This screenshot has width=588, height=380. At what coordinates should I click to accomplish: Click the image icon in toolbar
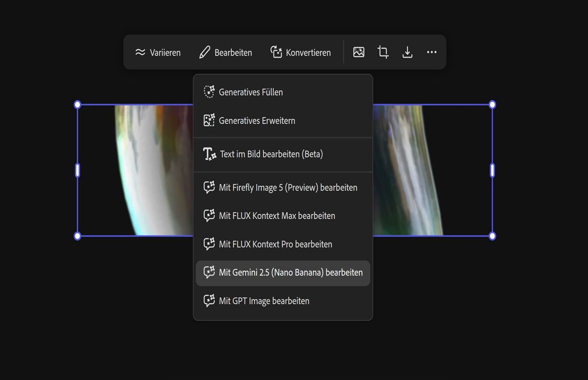359,52
